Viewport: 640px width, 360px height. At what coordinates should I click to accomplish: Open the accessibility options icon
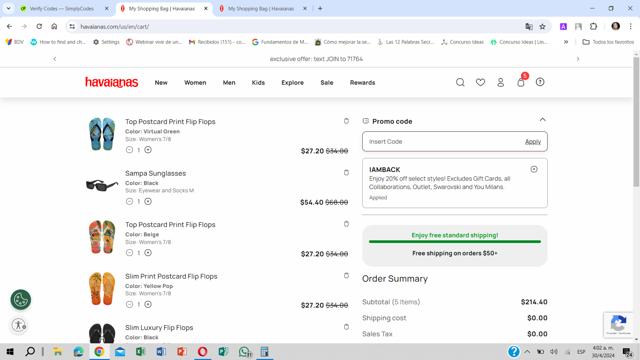coord(19,325)
